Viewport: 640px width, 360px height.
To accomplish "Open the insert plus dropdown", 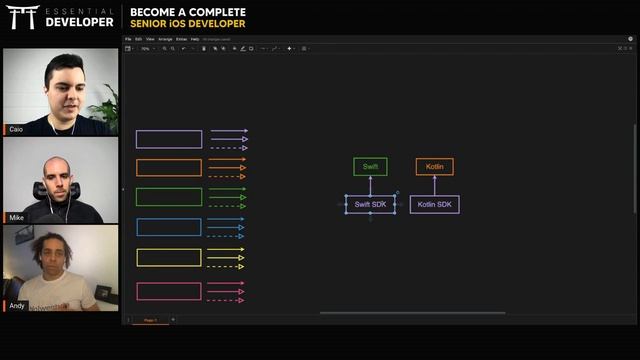I will click(291, 49).
